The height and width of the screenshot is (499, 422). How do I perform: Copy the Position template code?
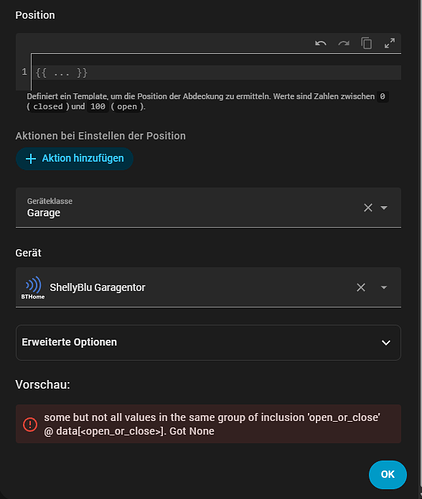366,43
